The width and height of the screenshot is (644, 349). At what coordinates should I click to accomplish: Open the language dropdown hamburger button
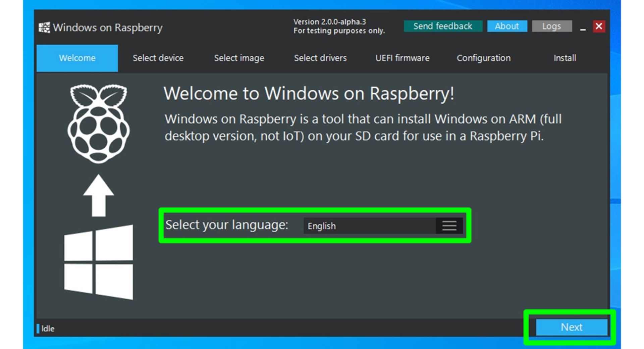click(449, 226)
